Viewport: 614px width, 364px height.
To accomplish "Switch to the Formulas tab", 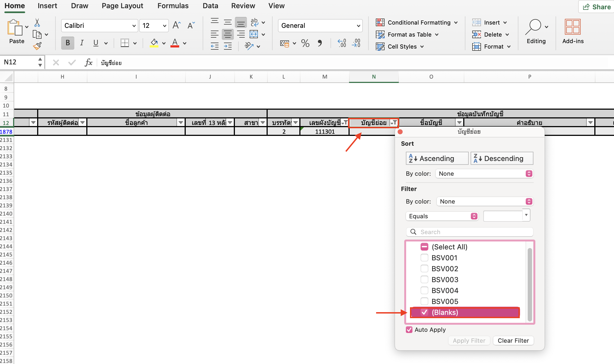I will (x=173, y=6).
